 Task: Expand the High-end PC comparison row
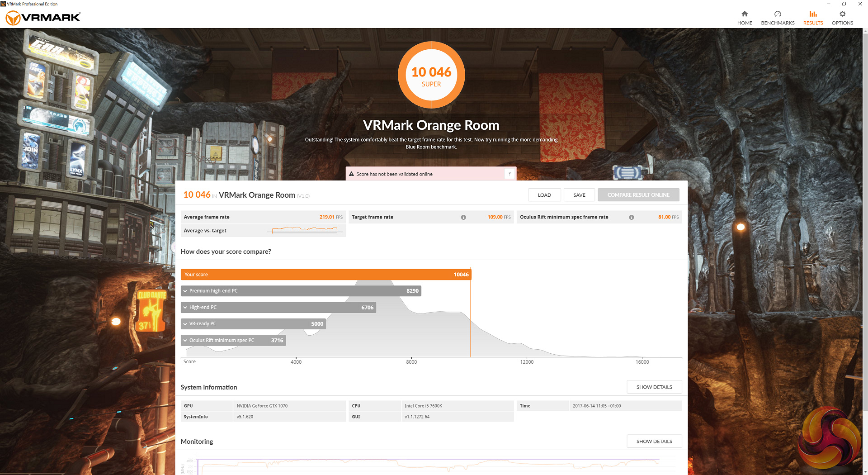pos(278,308)
